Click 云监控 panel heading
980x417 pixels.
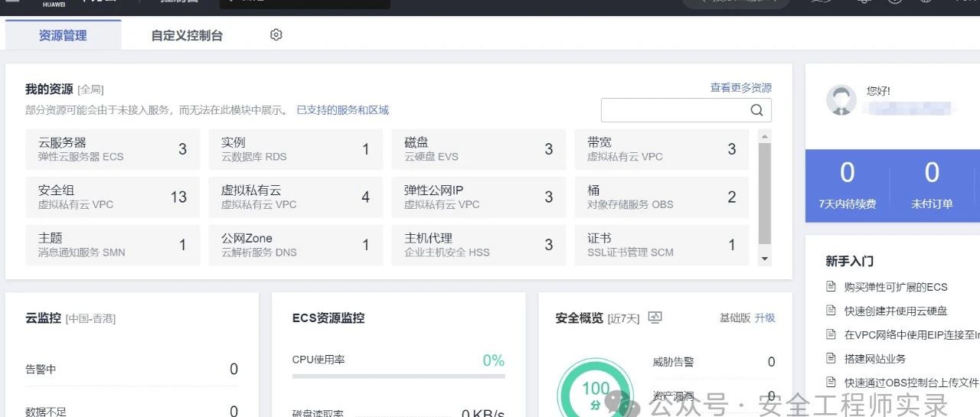(43, 318)
